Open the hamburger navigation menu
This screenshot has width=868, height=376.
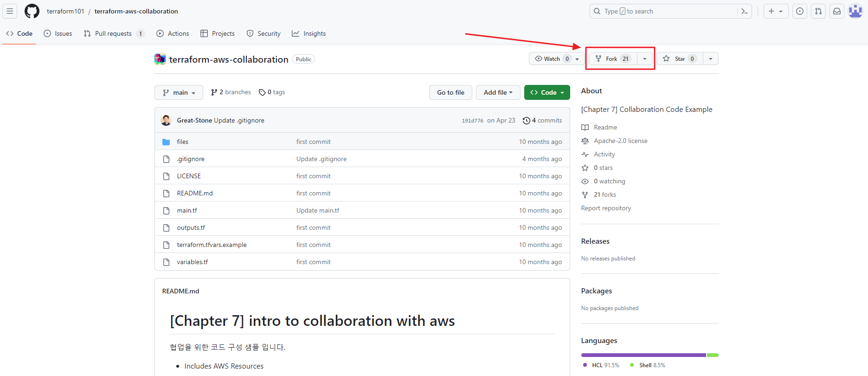click(10, 11)
